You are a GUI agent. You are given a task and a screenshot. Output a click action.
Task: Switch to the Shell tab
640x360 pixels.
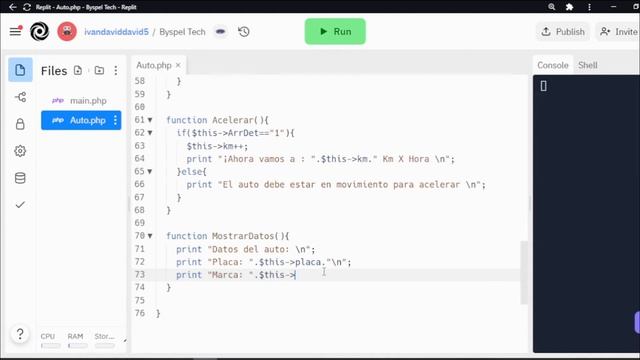tap(588, 65)
